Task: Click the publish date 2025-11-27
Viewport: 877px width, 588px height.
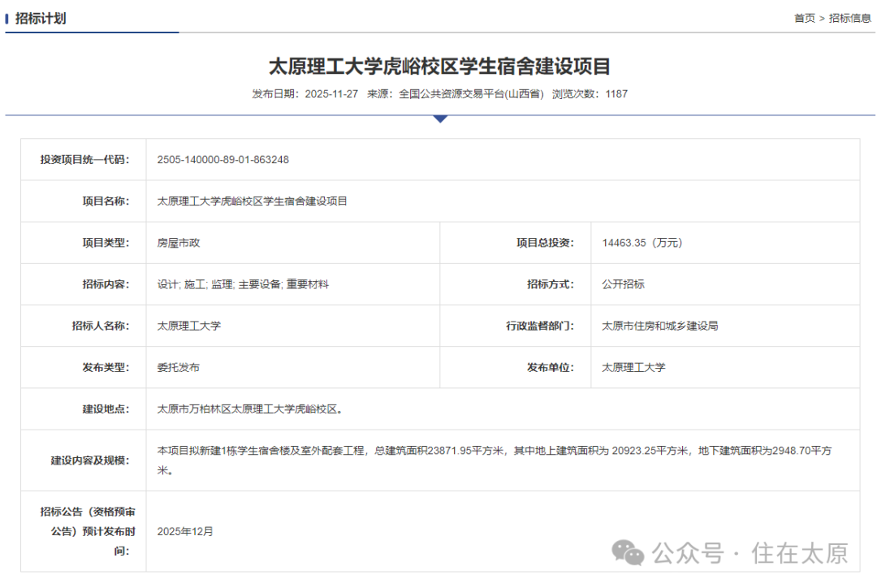Action: point(330,93)
